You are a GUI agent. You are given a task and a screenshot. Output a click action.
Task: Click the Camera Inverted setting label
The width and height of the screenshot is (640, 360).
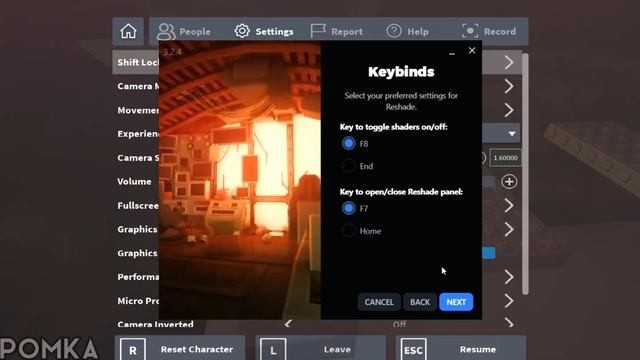click(x=156, y=324)
